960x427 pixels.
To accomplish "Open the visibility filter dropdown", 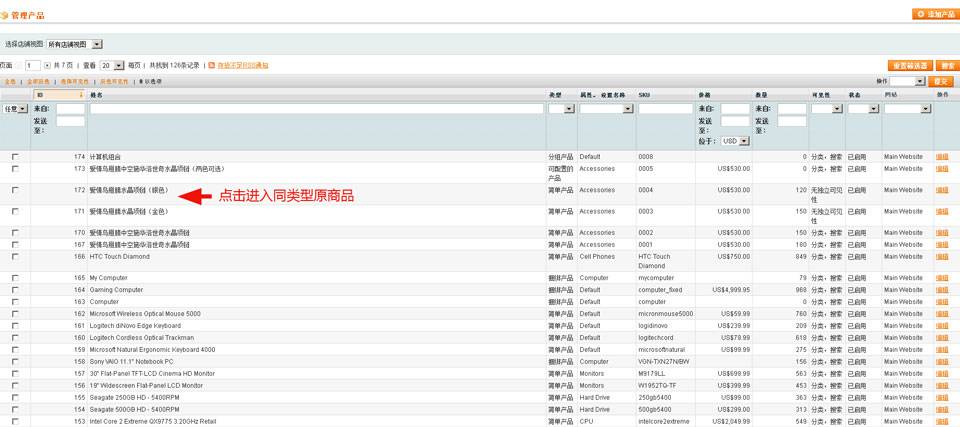I will click(x=827, y=108).
